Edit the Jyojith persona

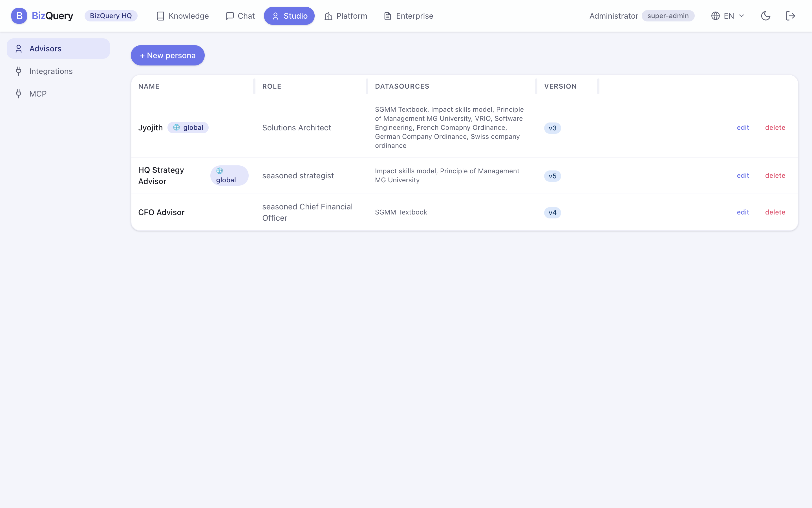[743, 127]
